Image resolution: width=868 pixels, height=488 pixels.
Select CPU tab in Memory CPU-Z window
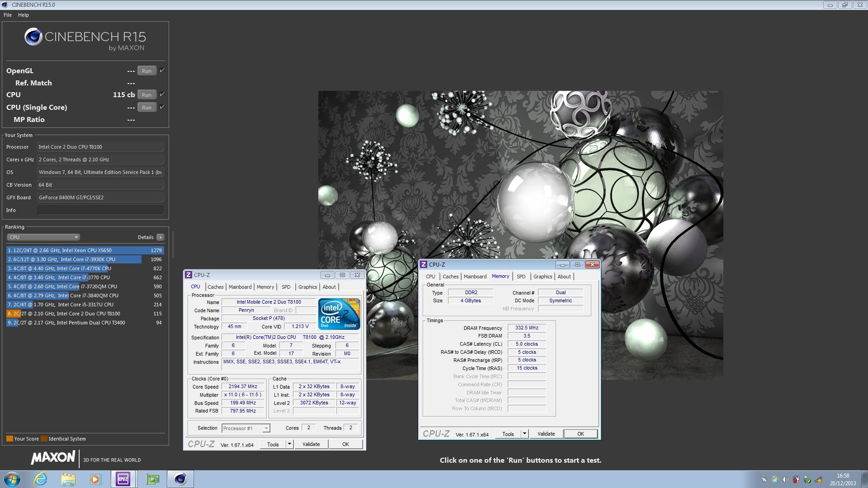430,277
